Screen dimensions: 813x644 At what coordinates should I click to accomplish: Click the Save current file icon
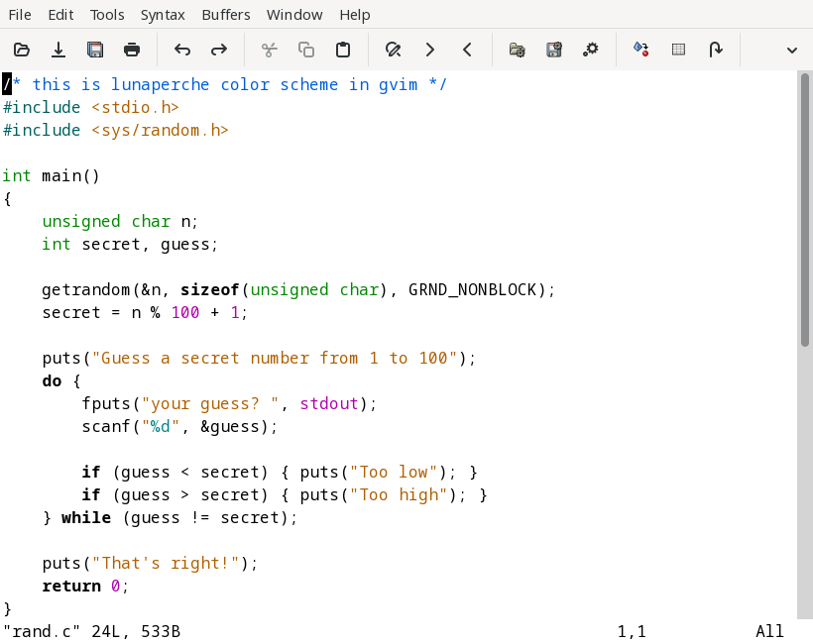(58, 50)
